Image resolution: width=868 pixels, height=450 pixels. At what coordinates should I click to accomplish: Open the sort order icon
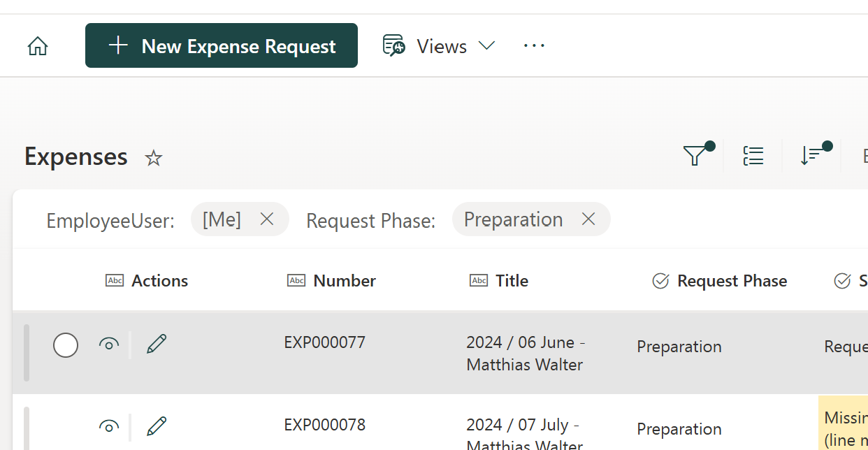pyautogui.click(x=812, y=155)
